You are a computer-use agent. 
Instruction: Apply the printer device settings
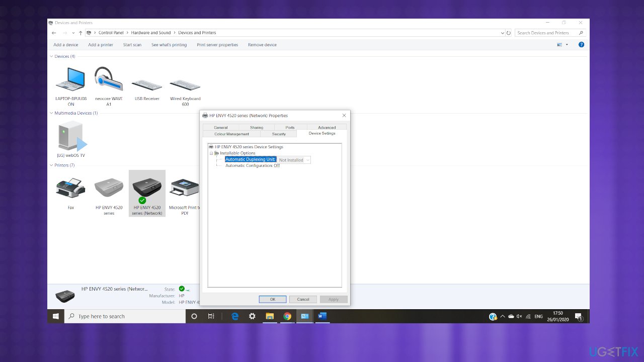pos(333,299)
